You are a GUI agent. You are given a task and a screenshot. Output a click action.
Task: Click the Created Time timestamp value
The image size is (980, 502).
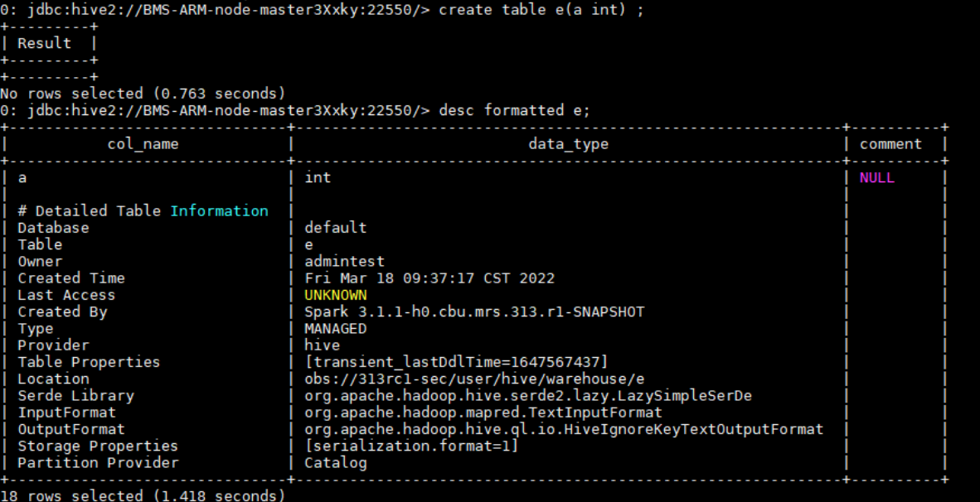pos(429,278)
